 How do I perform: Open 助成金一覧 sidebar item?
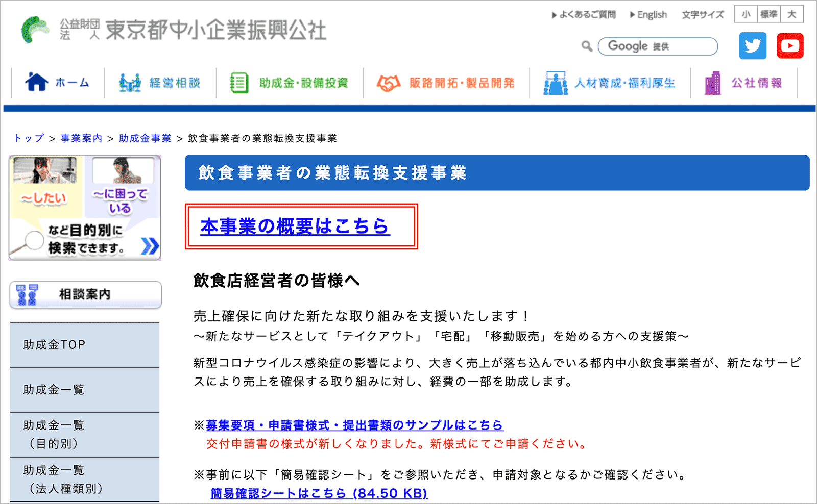tap(85, 390)
